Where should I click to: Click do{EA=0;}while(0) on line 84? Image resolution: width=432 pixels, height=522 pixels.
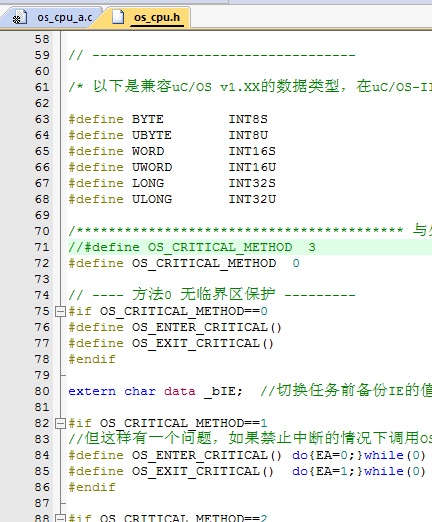click(359, 455)
